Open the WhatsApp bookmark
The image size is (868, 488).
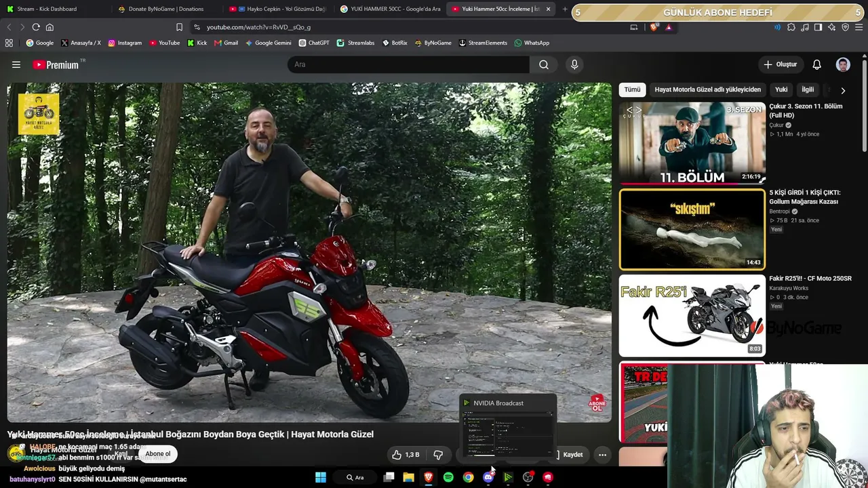coord(532,43)
